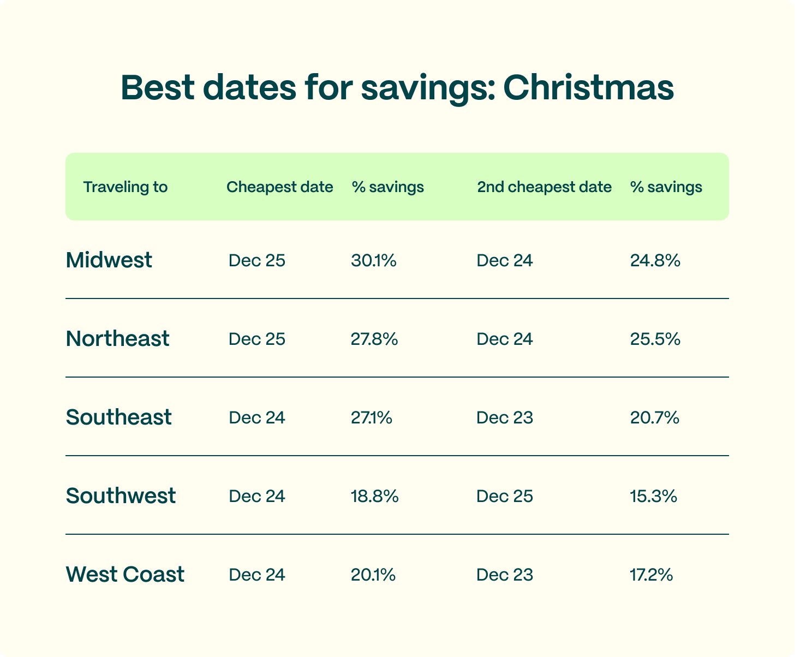Click the 25.5% savings value
The image size is (812, 657).
pos(655,339)
